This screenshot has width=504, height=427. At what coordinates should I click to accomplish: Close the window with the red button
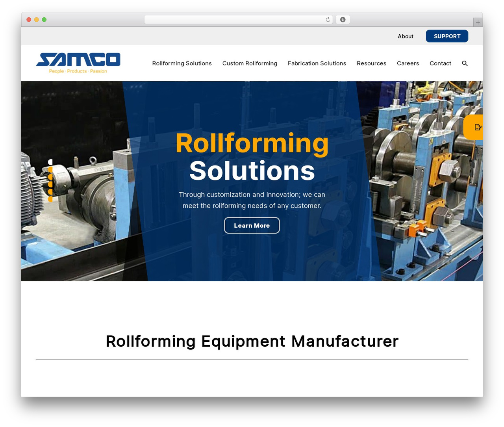tap(29, 20)
